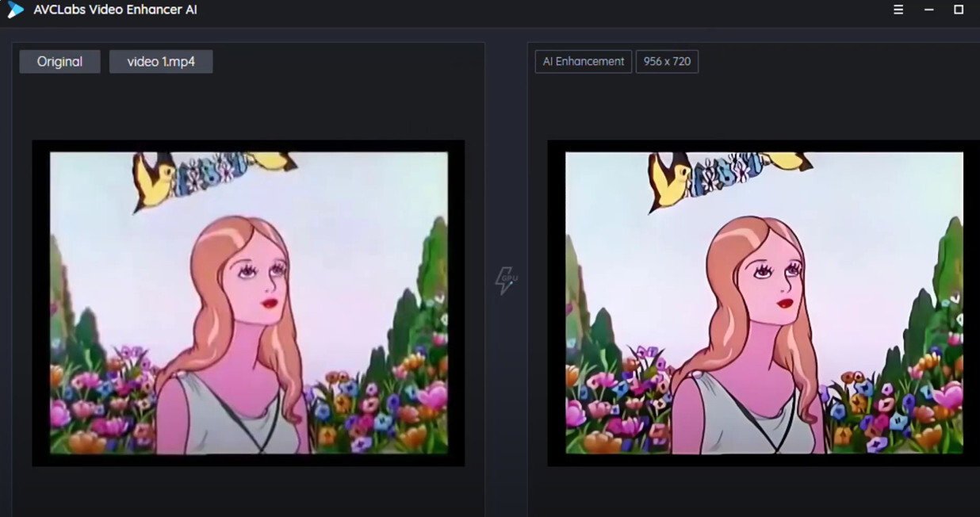Click the AVCLabs Video Enhancer AI title
Viewport: 980px width, 517px height.
pos(115,10)
